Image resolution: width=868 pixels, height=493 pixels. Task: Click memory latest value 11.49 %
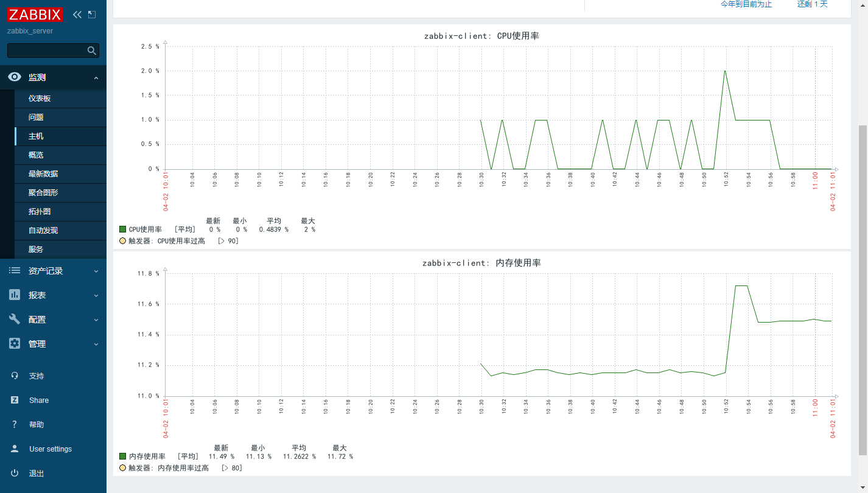point(222,456)
